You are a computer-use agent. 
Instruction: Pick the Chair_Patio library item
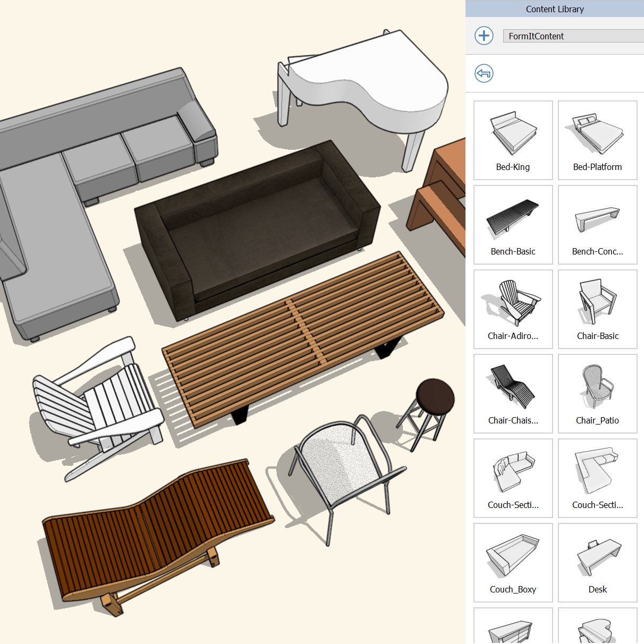click(597, 394)
